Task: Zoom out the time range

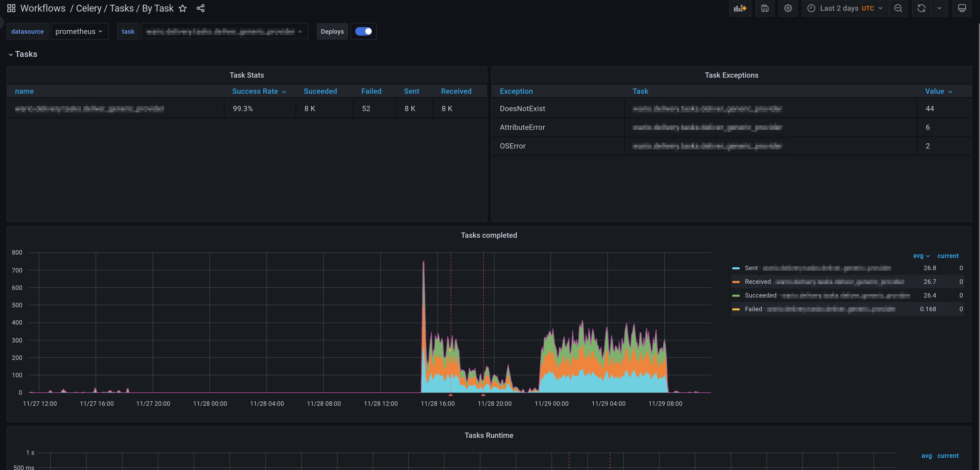Action: click(x=898, y=8)
